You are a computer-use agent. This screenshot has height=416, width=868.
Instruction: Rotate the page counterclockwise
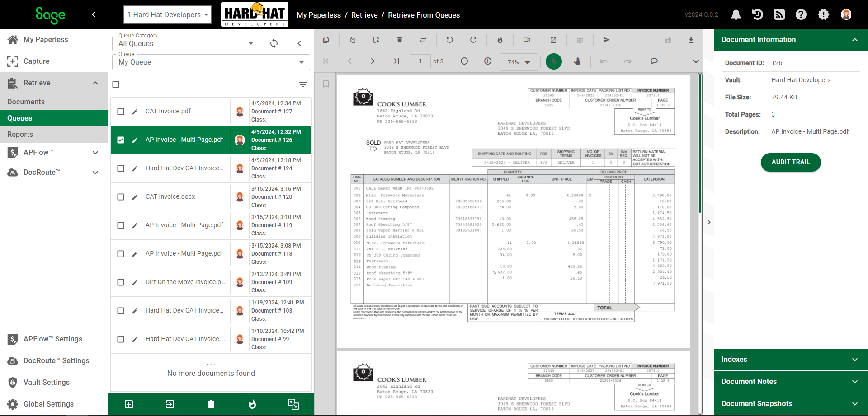pyautogui.click(x=450, y=40)
